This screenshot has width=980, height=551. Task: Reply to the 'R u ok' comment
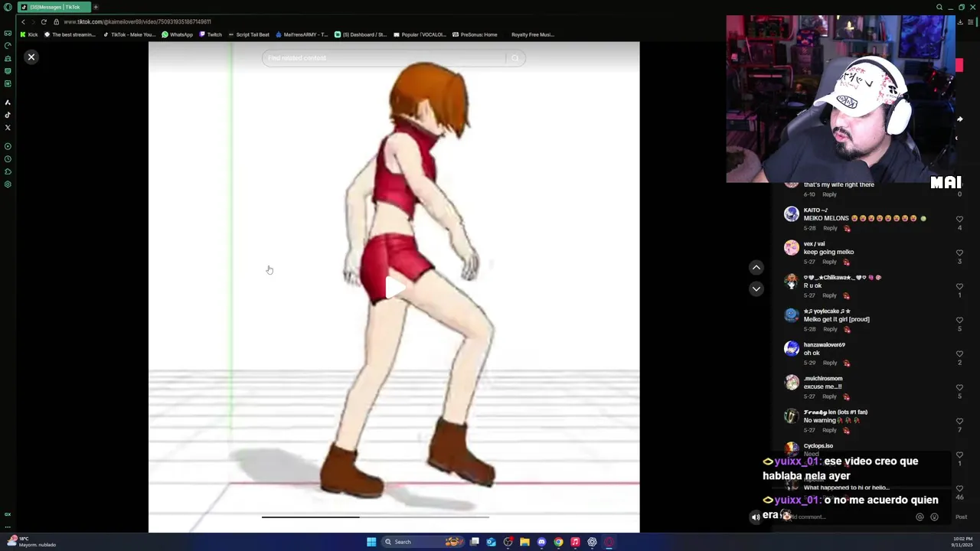pos(830,295)
